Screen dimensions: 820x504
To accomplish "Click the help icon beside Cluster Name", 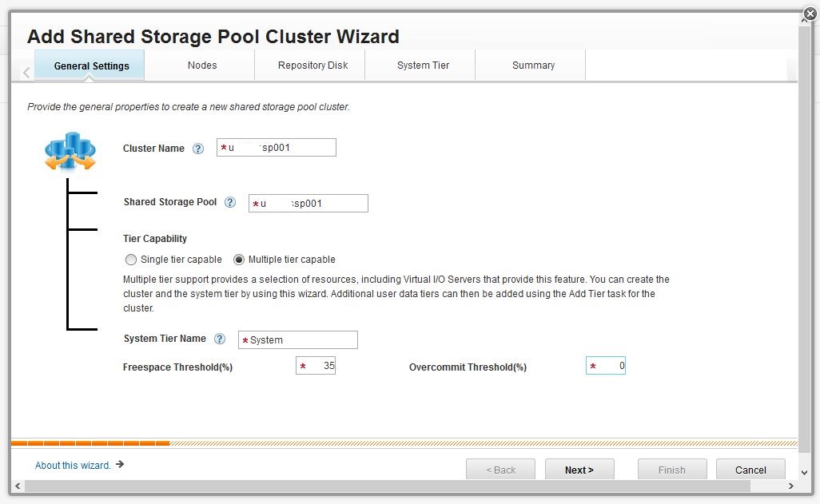I will tap(198, 149).
